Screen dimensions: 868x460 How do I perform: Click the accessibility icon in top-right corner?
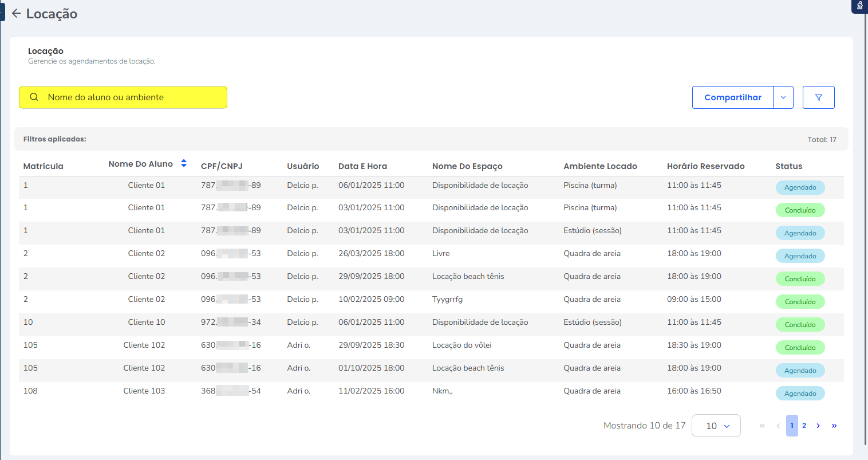[859, 6]
